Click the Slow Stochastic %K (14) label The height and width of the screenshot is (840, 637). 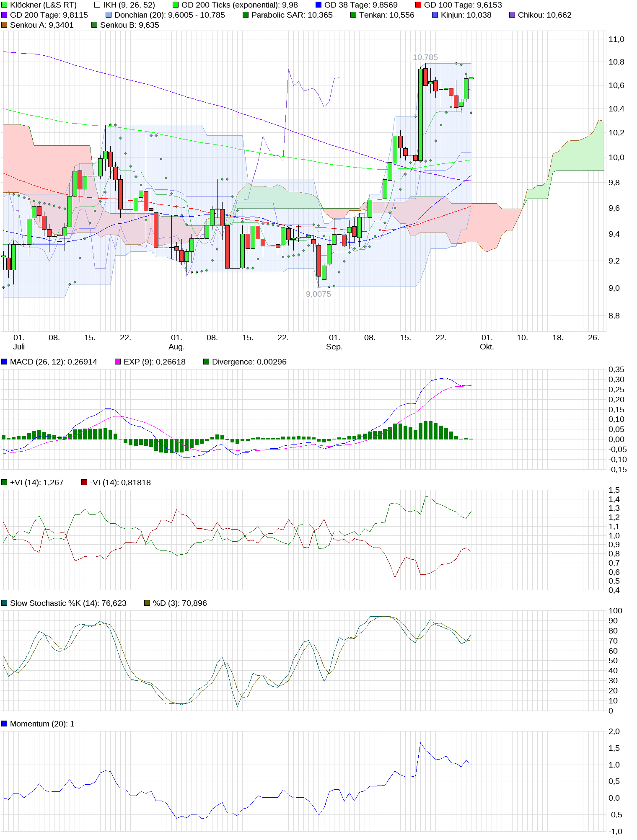tap(68, 603)
